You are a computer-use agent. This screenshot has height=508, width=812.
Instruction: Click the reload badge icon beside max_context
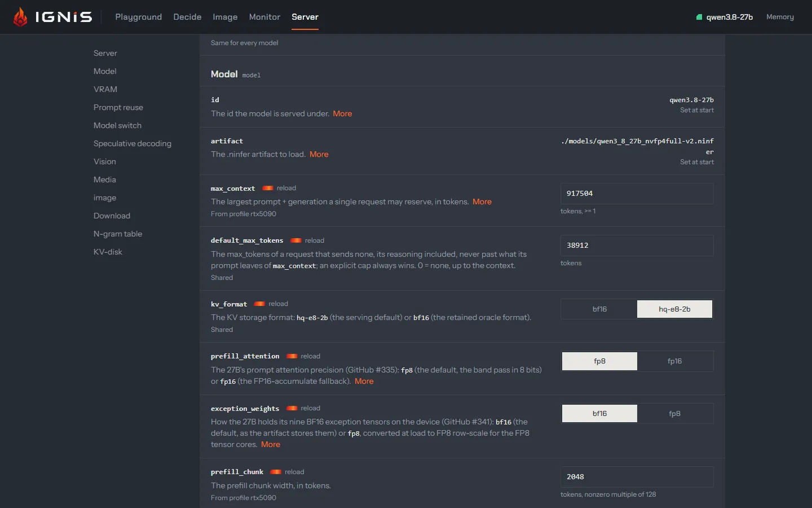coord(268,188)
